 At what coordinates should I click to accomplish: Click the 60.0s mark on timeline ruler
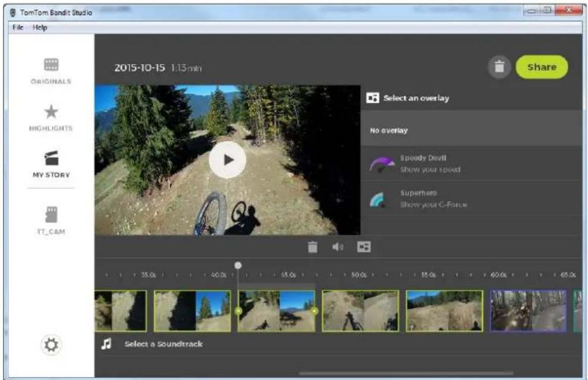(x=498, y=275)
